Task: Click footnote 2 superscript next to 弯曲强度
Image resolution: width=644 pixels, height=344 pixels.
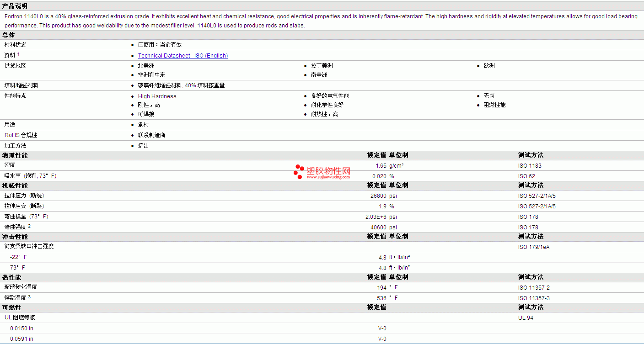Action: (x=29, y=226)
